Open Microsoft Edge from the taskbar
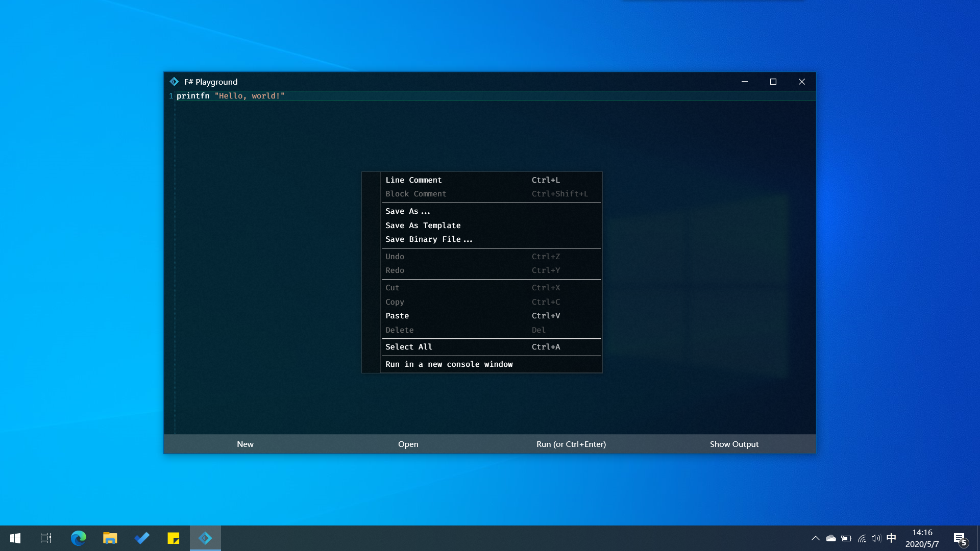Image resolution: width=980 pixels, height=551 pixels. [78, 538]
